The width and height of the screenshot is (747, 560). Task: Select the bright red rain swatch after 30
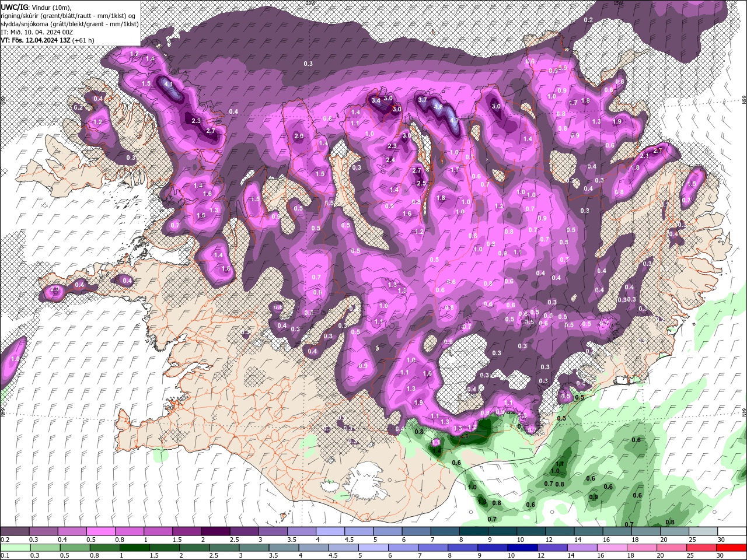731,548
